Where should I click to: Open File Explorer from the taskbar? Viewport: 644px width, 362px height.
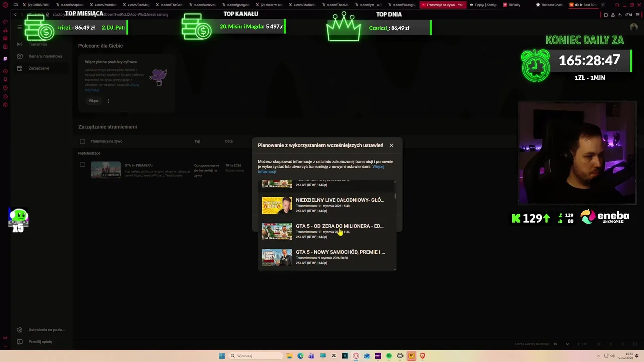289,356
